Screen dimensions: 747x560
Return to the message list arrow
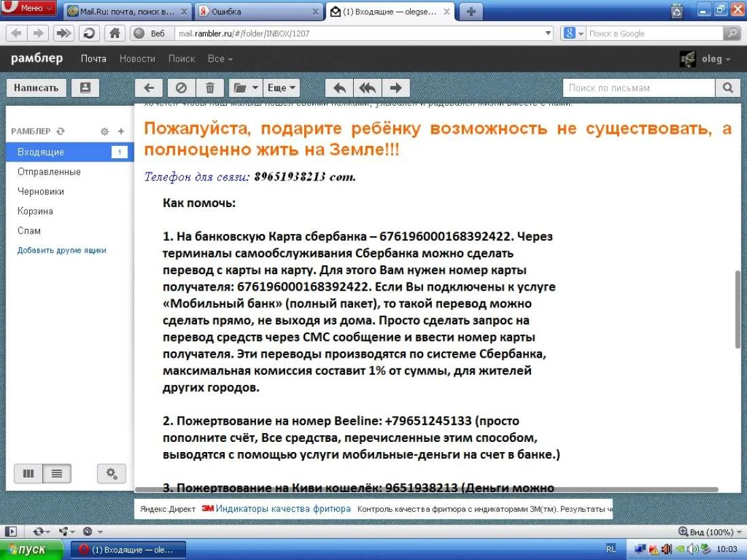pos(149,88)
